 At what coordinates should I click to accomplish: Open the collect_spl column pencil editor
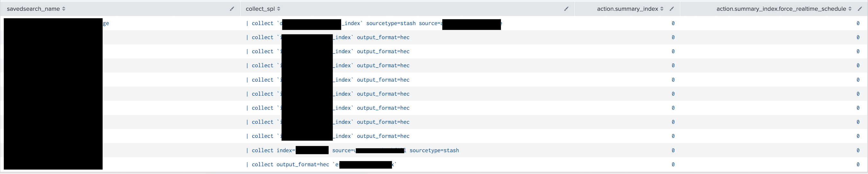566,9
